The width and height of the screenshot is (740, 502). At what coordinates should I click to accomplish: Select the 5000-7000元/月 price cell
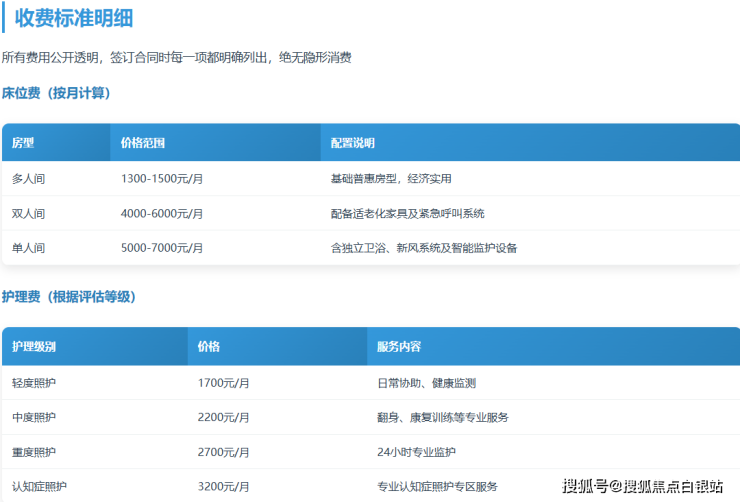pos(162,247)
